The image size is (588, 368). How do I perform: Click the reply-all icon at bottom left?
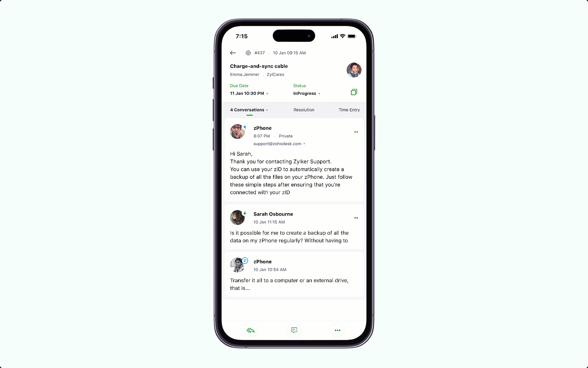(250, 330)
